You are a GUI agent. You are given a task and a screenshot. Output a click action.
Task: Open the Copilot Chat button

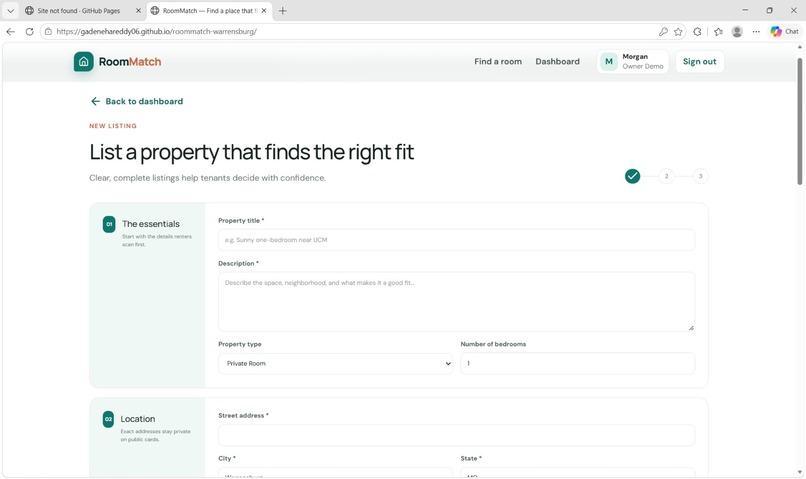click(x=784, y=31)
